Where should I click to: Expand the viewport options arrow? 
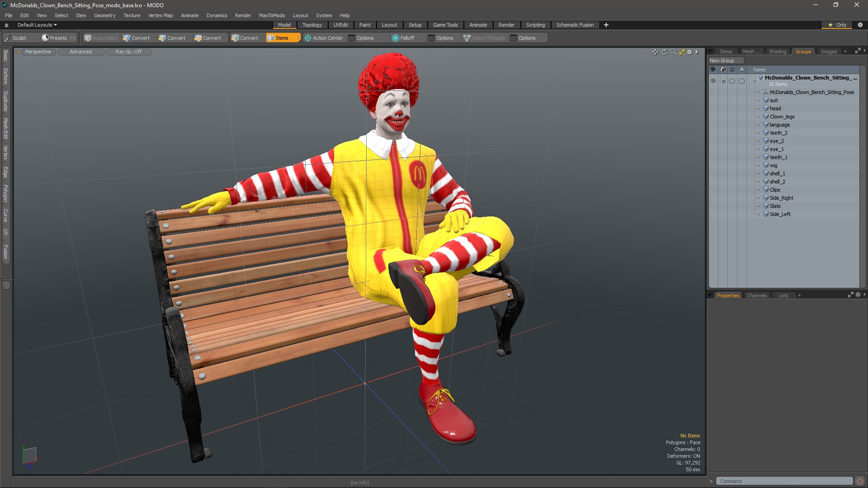[x=697, y=52]
